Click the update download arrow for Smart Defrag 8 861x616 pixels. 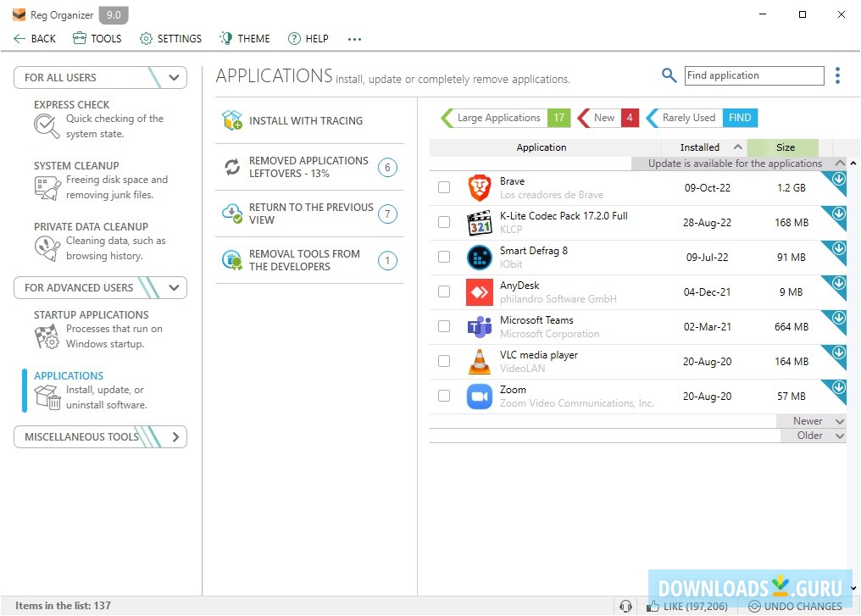[838, 248]
